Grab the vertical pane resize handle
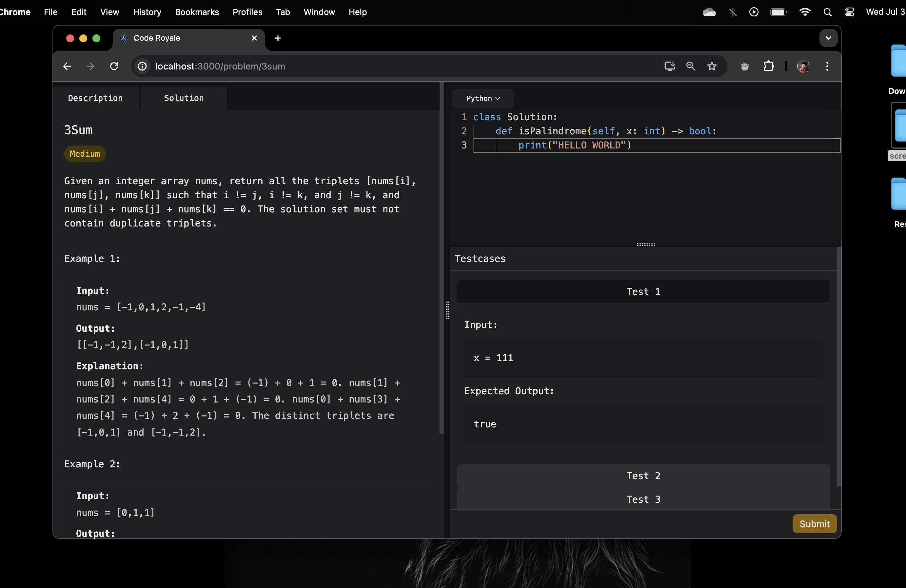The height and width of the screenshot is (588, 906). 447,310
